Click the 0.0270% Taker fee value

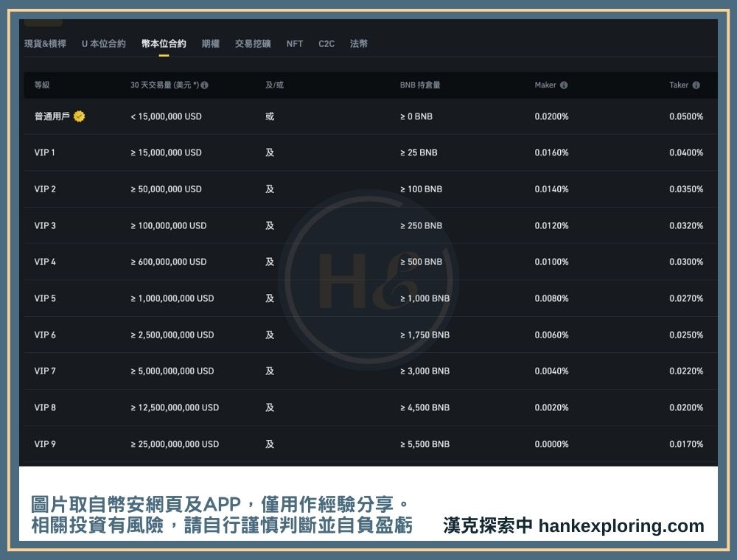686,298
